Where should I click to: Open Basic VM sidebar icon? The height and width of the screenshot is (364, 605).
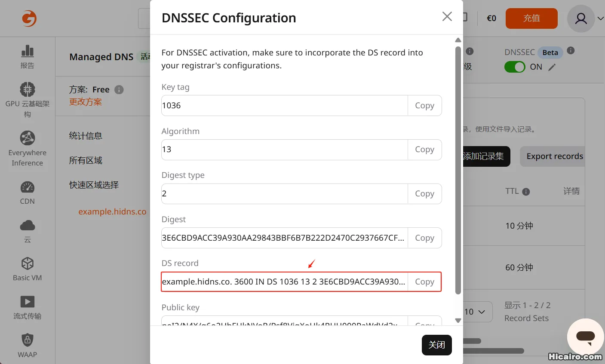tap(28, 263)
